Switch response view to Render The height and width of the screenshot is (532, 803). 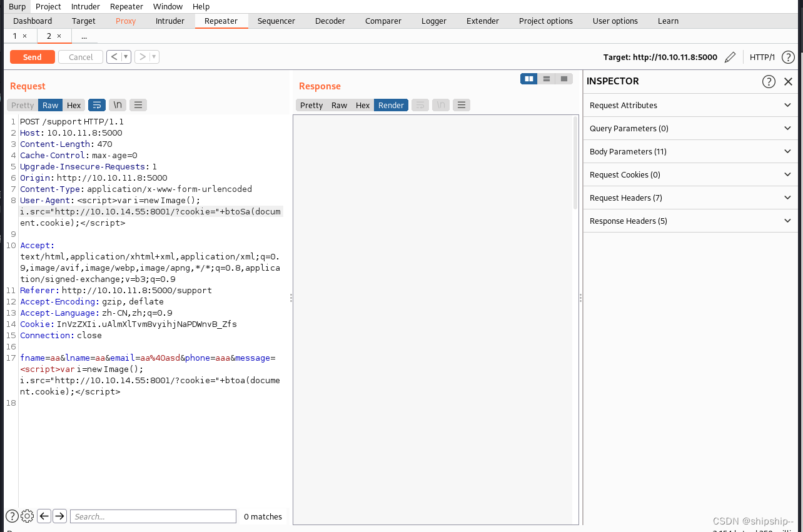[391, 105]
